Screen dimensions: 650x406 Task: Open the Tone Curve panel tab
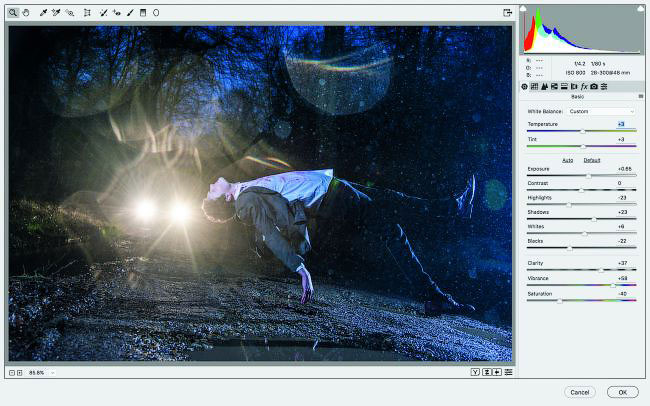click(534, 86)
